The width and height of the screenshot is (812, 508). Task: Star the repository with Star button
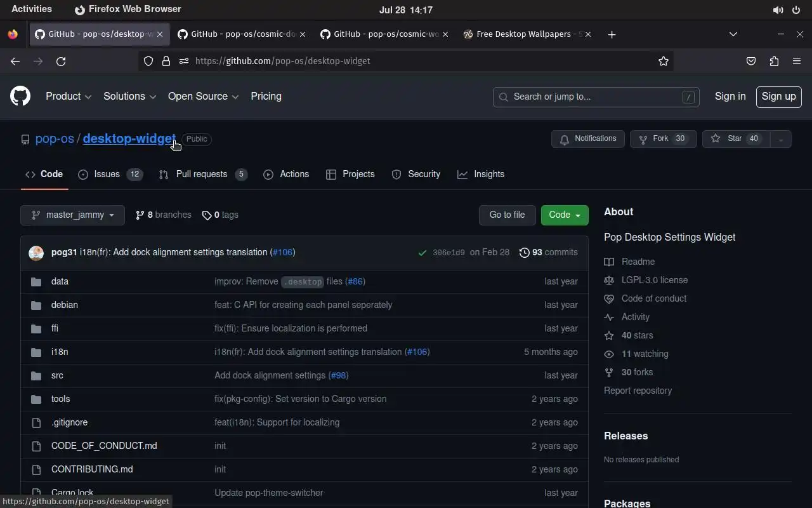tap(737, 139)
